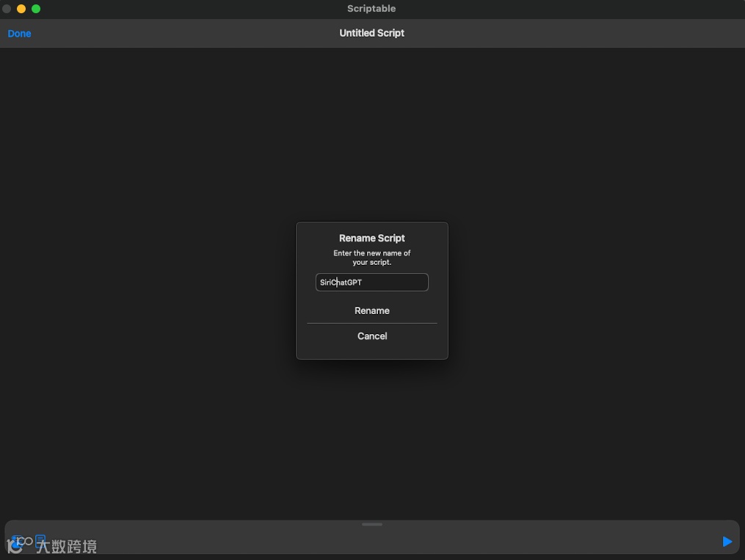Click the bottom bar grabber handle
Viewport: 745px width, 560px height.
[x=372, y=524]
